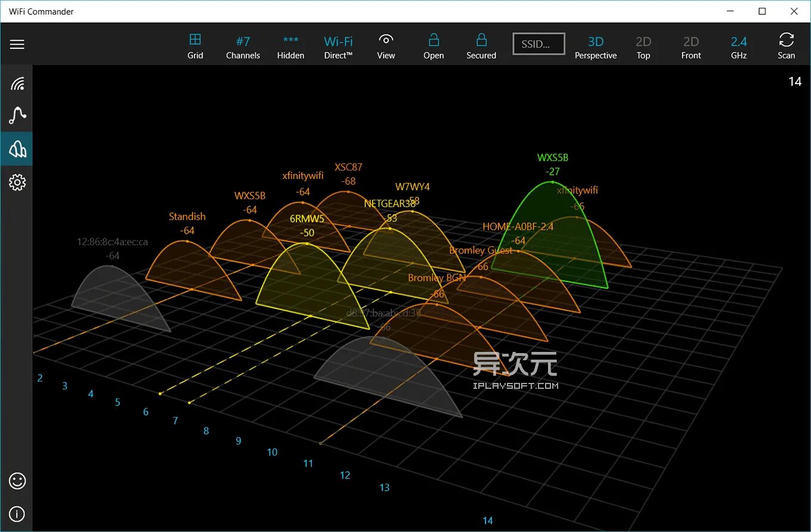Select the green WXS5B -27 network
Image resolution: width=811 pixels, height=532 pixels.
point(553,164)
